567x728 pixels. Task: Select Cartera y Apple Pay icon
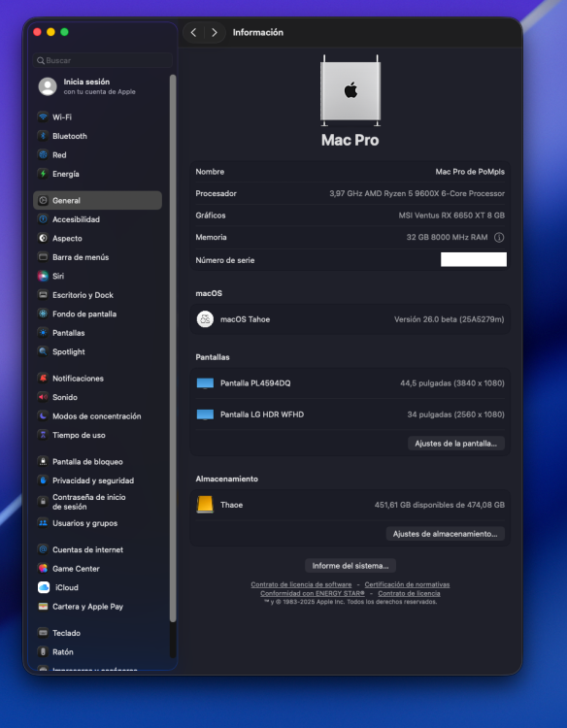tap(43, 607)
